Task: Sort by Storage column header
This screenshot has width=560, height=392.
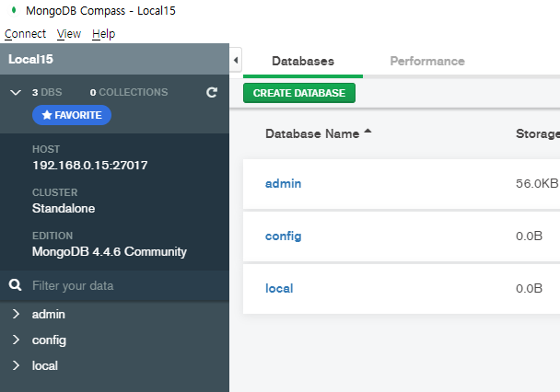Action: [x=538, y=133]
